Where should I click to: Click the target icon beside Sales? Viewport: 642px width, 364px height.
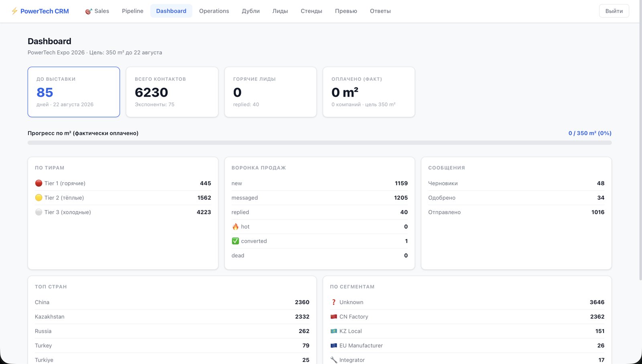tap(89, 11)
